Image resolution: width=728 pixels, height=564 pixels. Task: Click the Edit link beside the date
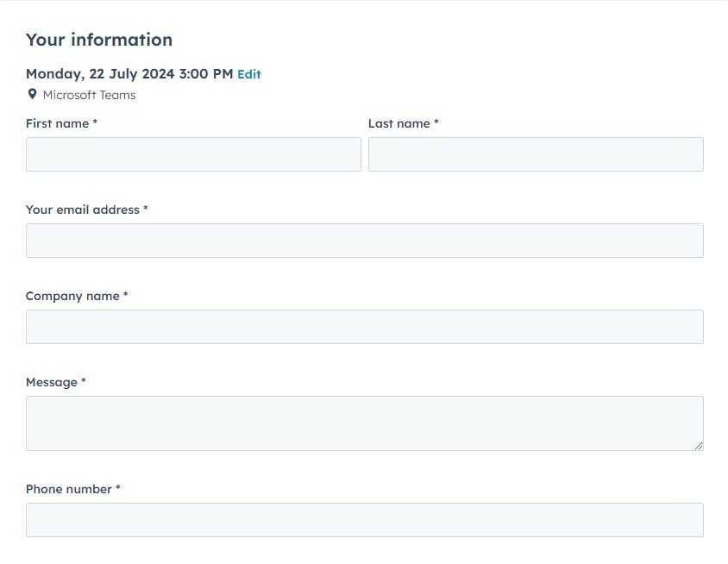249,74
